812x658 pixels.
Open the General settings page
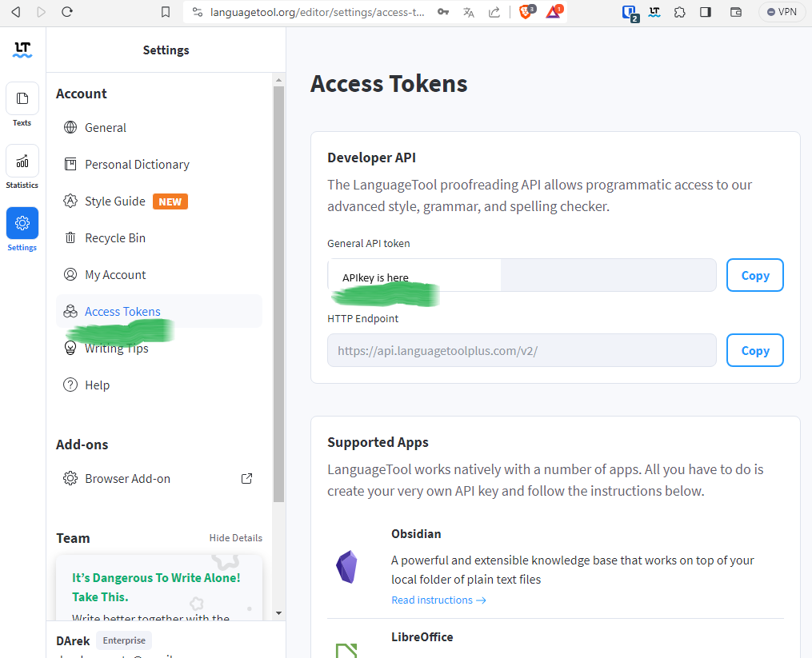(x=159, y=127)
